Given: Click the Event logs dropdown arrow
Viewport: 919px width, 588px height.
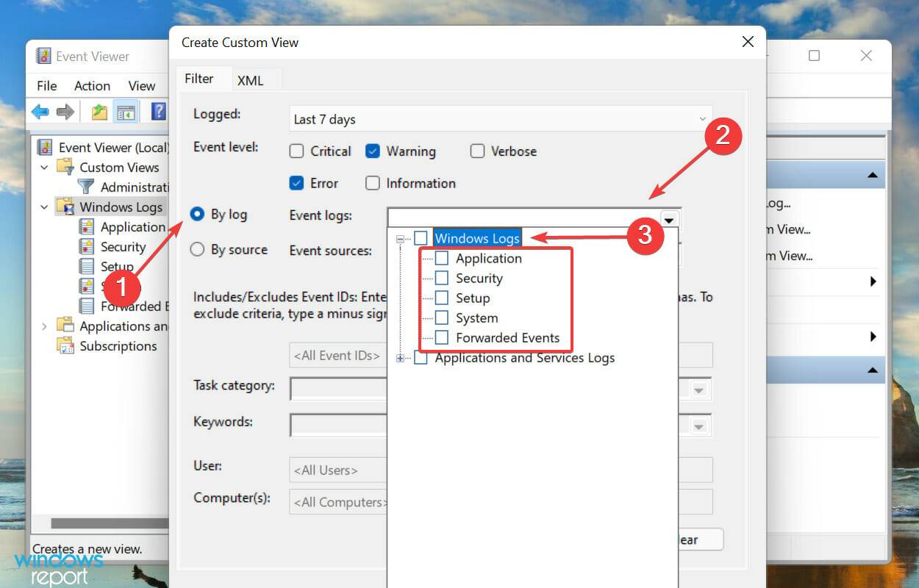Looking at the screenshot, I should [669, 219].
